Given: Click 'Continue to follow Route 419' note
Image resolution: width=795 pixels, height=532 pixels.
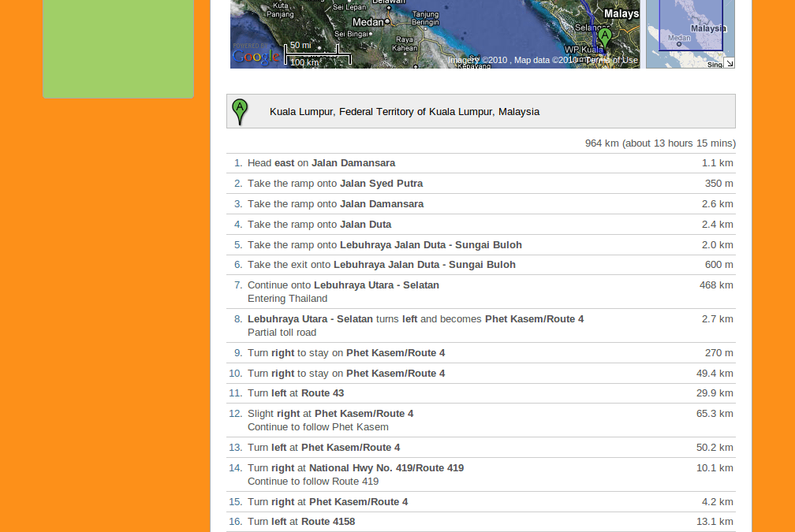Looking at the screenshot, I should (313, 482).
